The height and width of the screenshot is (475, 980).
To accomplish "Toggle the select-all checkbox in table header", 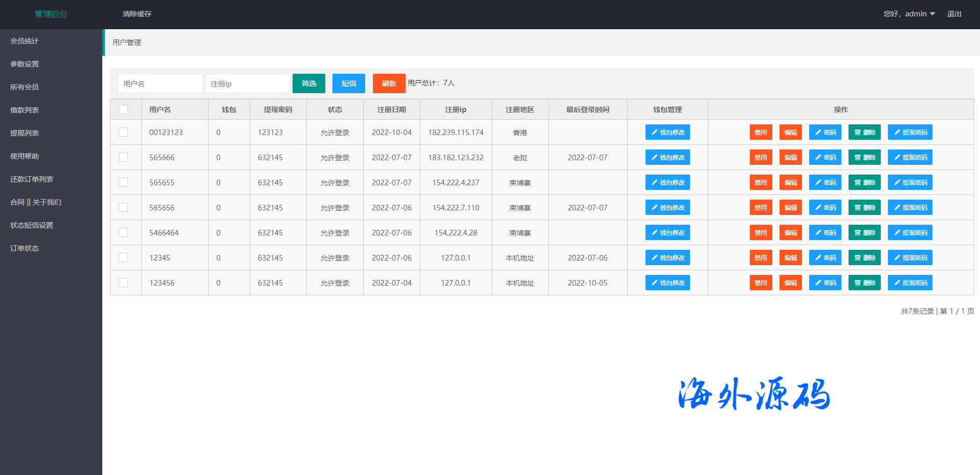I will [123, 110].
